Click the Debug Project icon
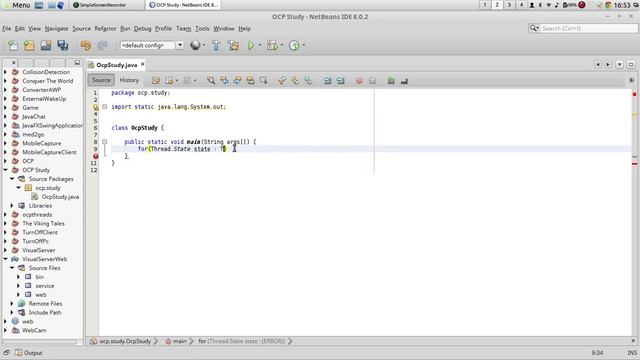640x360 pixels. pyautogui.click(x=272, y=45)
